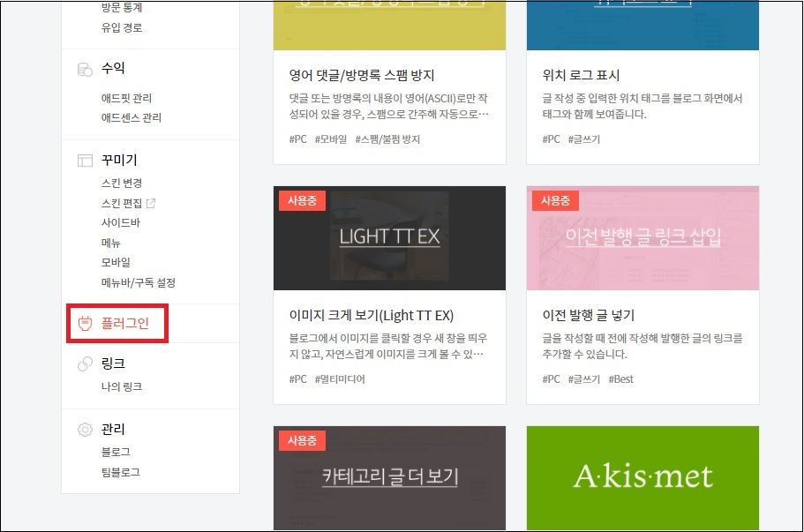Click #멀티미디어 tag

click(340, 379)
